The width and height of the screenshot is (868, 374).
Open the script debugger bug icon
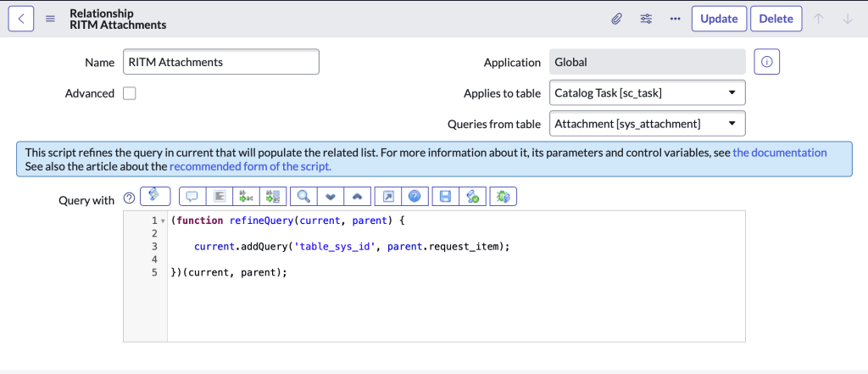[x=504, y=196]
